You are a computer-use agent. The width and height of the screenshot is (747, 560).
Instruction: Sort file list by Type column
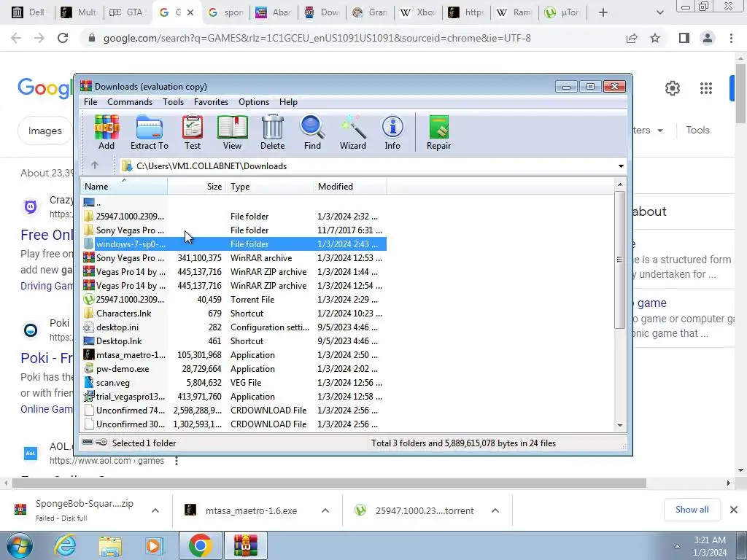click(x=270, y=186)
